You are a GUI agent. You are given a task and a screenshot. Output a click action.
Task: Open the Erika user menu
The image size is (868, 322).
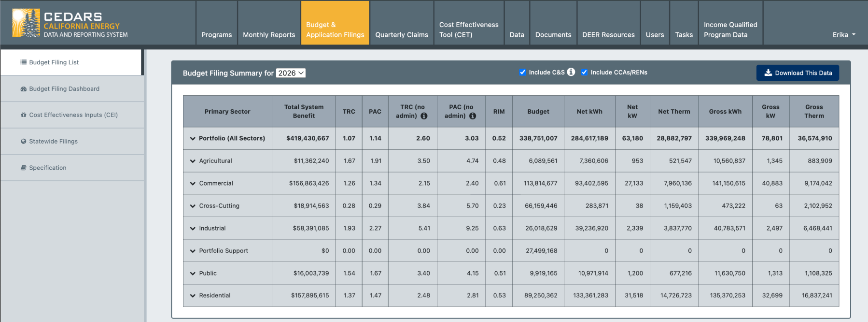(843, 35)
